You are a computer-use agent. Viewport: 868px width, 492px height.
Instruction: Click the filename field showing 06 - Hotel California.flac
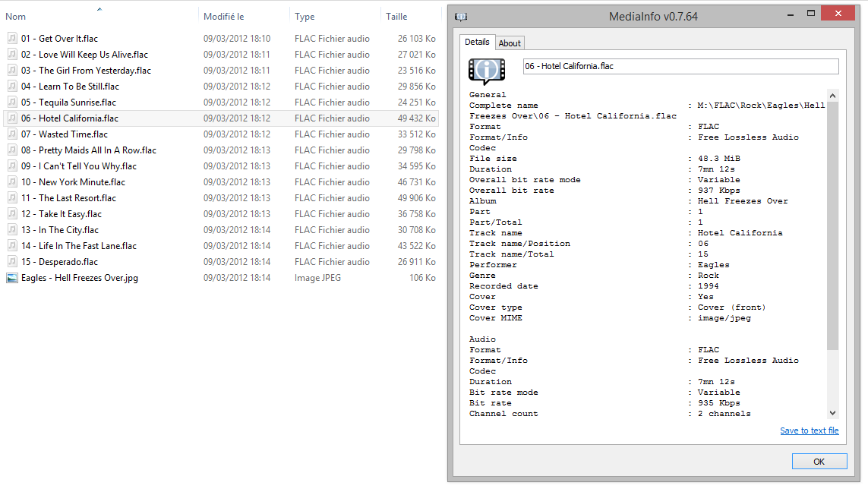[680, 66]
